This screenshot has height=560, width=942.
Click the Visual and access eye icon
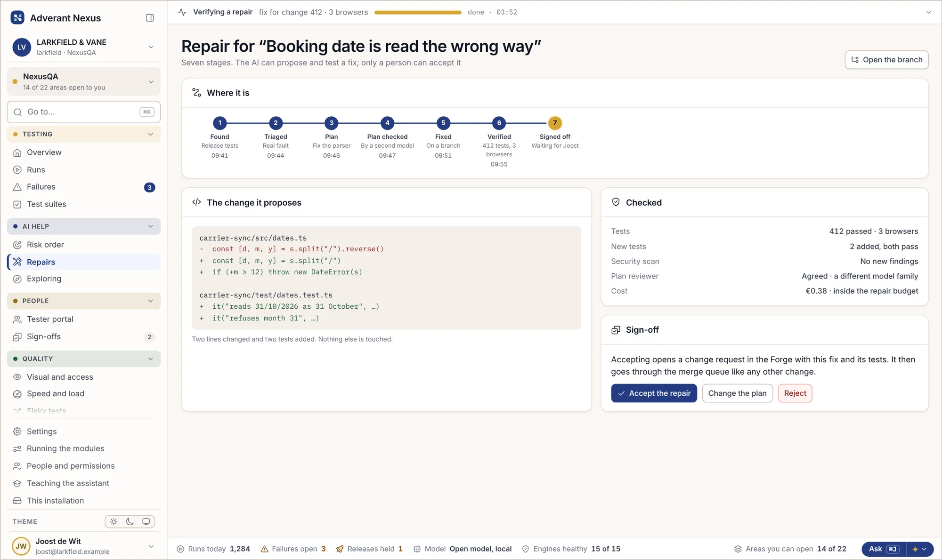click(x=17, y=377)
